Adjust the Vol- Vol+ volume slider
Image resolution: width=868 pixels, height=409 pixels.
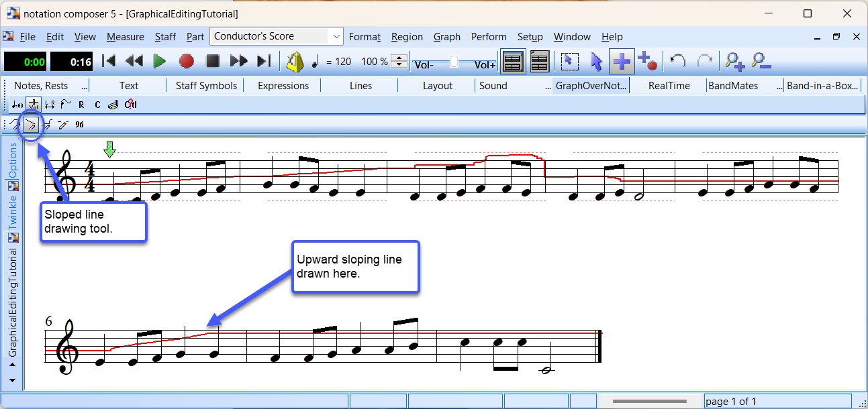(x=454, y=62)
